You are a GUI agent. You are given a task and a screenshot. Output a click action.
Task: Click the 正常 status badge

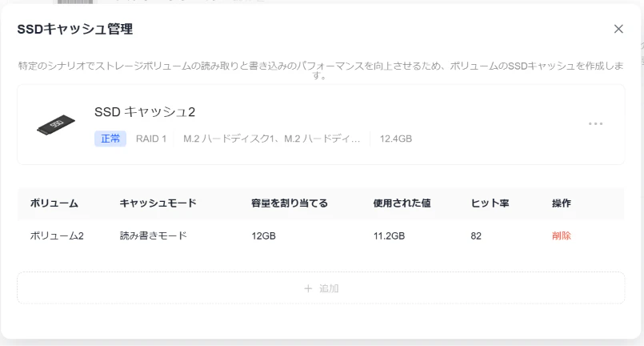tap(110, 139)
